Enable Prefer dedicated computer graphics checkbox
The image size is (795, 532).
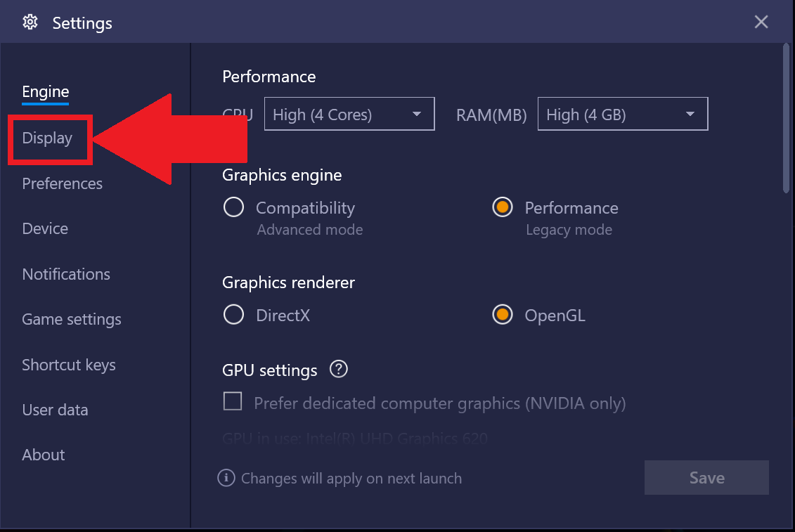click(233, 401)
